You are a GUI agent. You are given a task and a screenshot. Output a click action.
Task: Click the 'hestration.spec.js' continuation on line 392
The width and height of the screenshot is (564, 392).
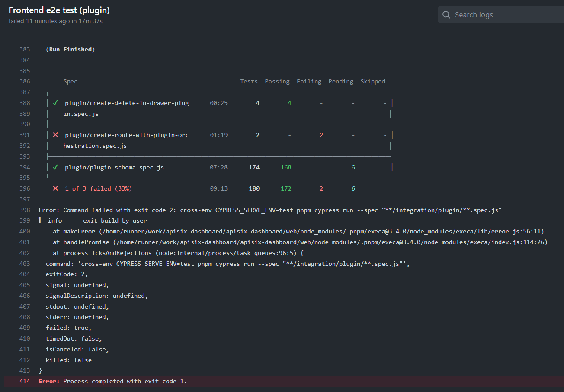(95, 146)
